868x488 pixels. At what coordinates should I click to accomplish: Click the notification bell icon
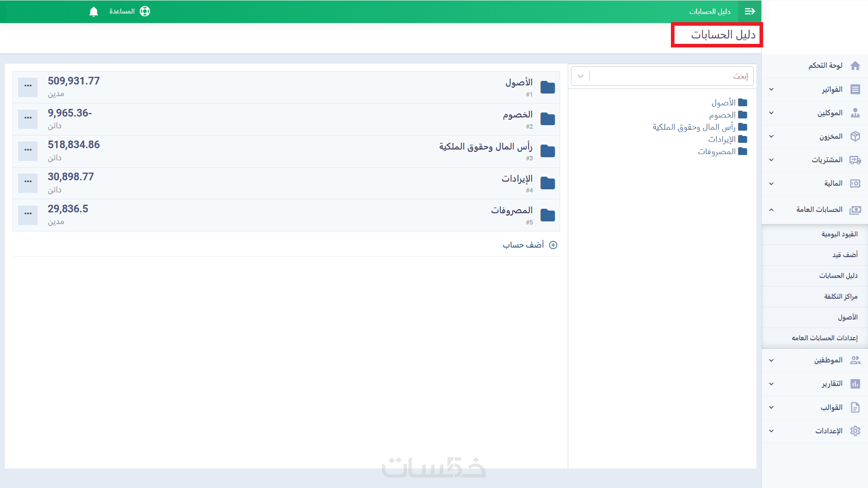pos(94,12)
